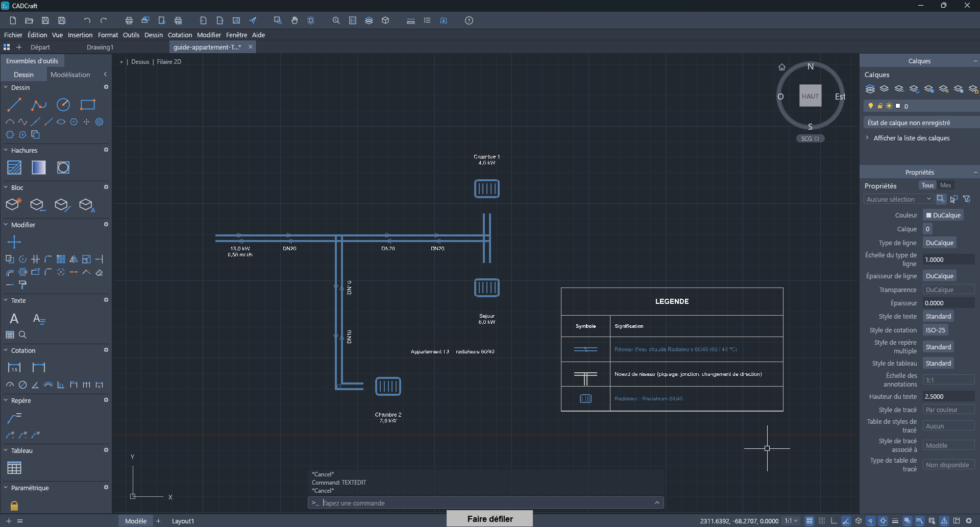This screenshot has width=980, height=527.
Task: Click the Multileader tool under Repère
Action: [14, 418]
